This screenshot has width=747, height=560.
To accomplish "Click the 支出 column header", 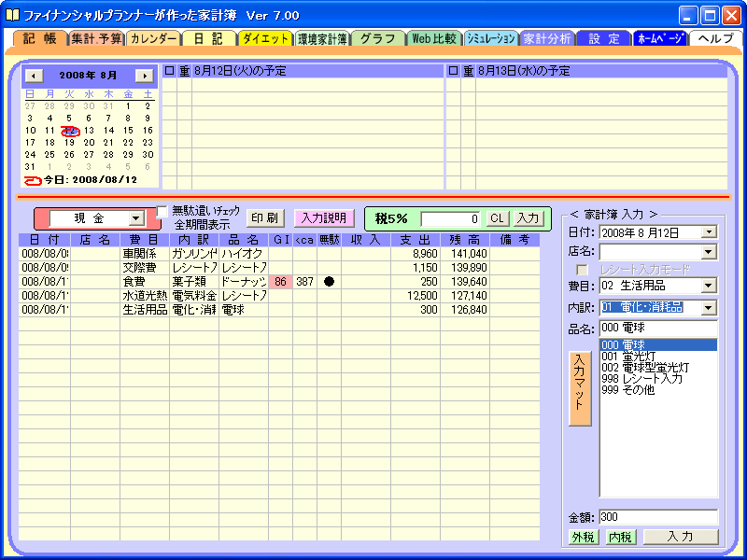I will [416, 240].
